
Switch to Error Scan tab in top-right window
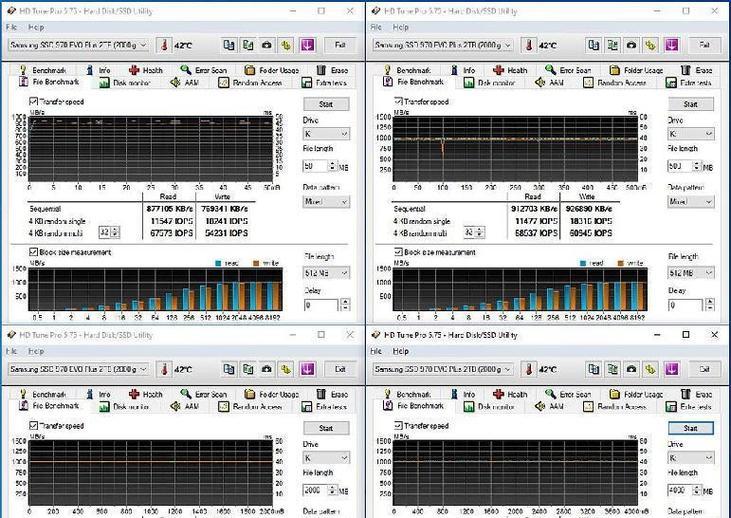click(570, 70)
